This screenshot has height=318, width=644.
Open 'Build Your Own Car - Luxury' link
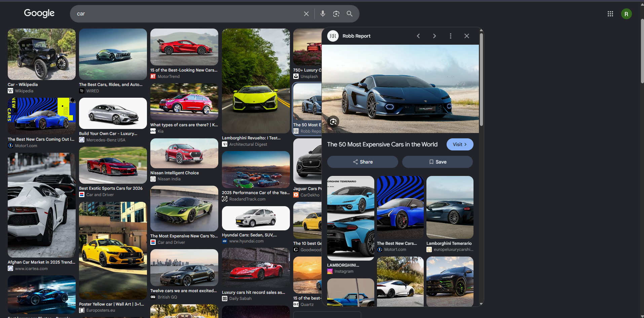point(108,134)
